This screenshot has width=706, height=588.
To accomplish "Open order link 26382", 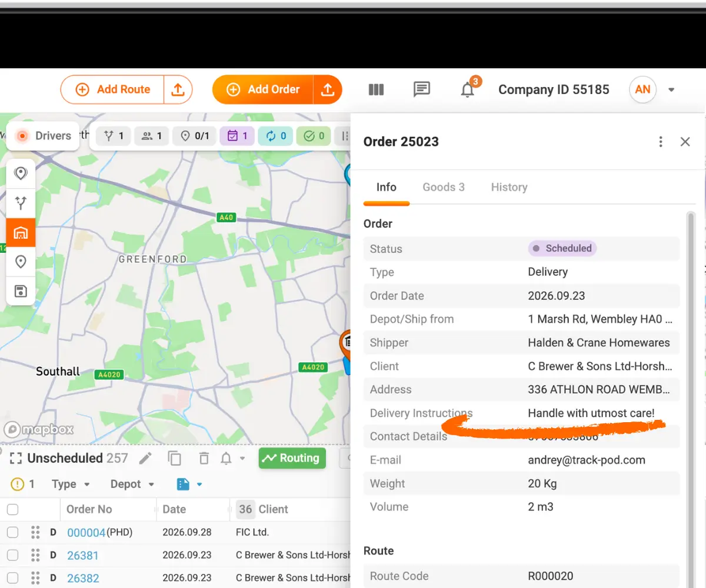I will (x=83, y=578).
